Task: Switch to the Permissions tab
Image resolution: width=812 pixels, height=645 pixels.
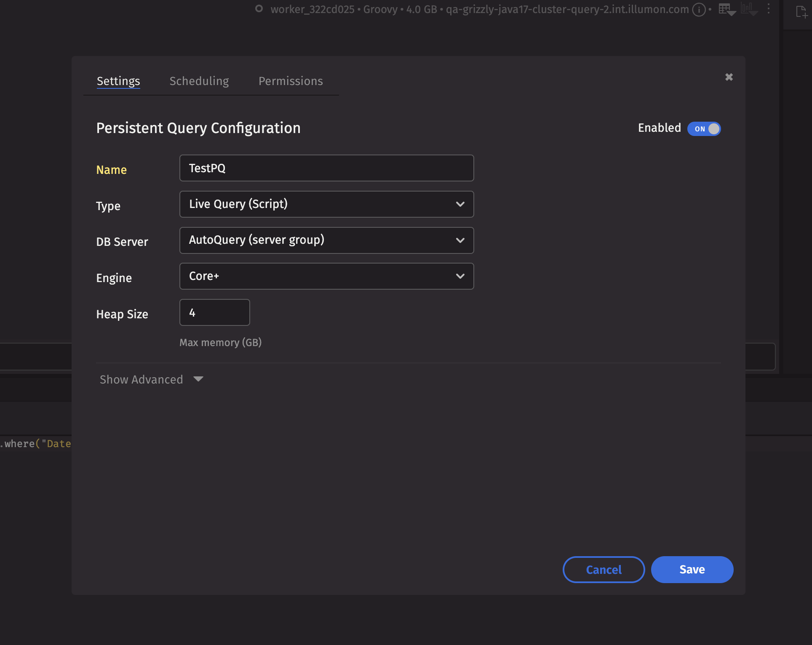Action: pyautogui.click(x=291, y=81)
